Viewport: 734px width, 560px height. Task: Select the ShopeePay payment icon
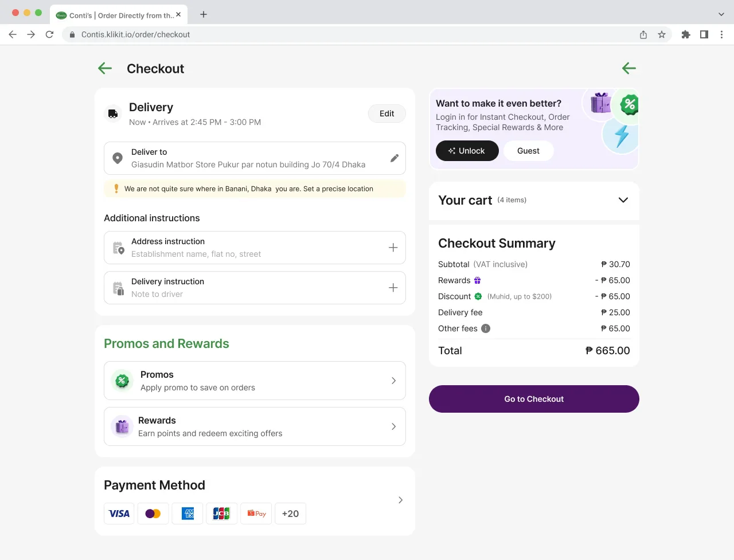pos(256,514)
